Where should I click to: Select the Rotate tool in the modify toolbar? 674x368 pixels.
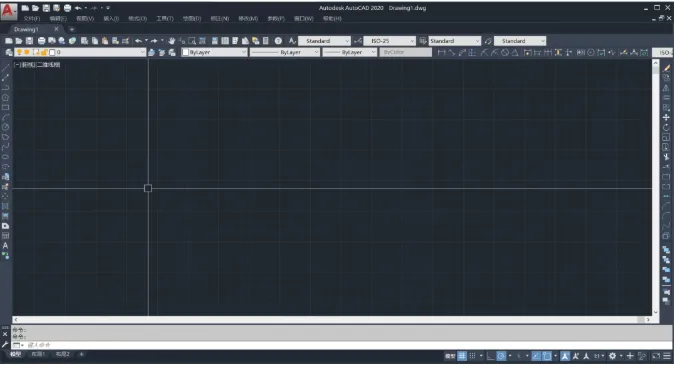tap(666, 127)
